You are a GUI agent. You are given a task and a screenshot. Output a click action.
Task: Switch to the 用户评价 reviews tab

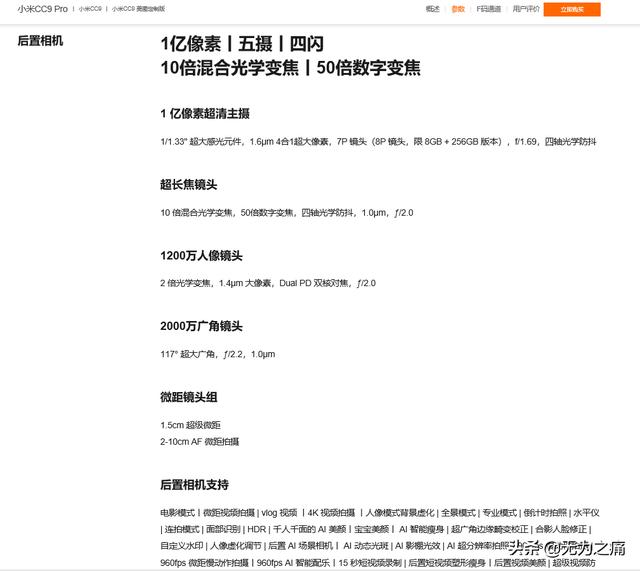click(526, 9)
